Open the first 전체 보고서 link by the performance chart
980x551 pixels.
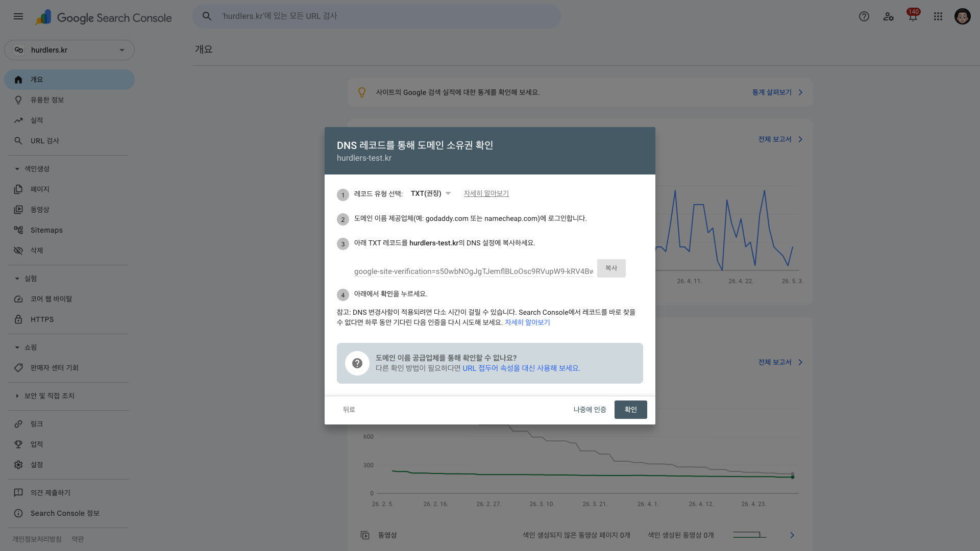click(x=781, y=139)
